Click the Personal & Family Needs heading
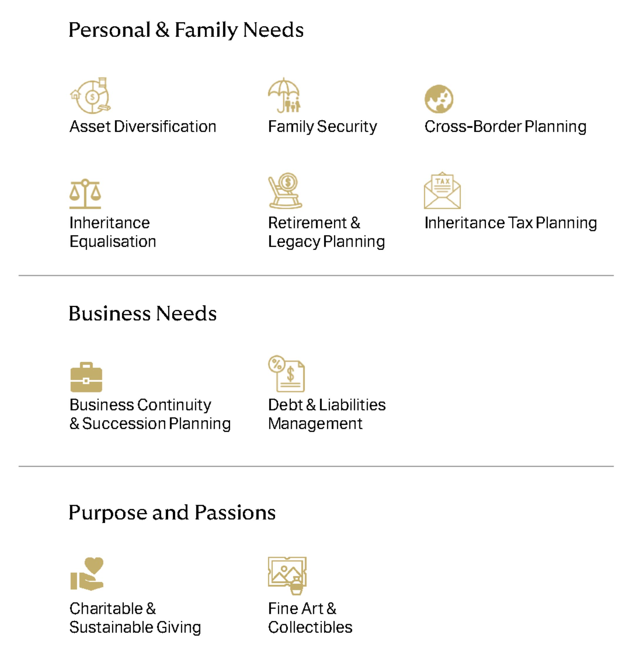This screenshot has height=666, width=644. [x=186, y=30]
